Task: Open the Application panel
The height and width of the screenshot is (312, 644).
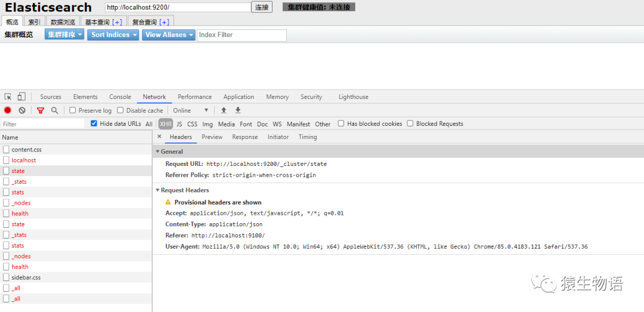Action: point(239,97)
